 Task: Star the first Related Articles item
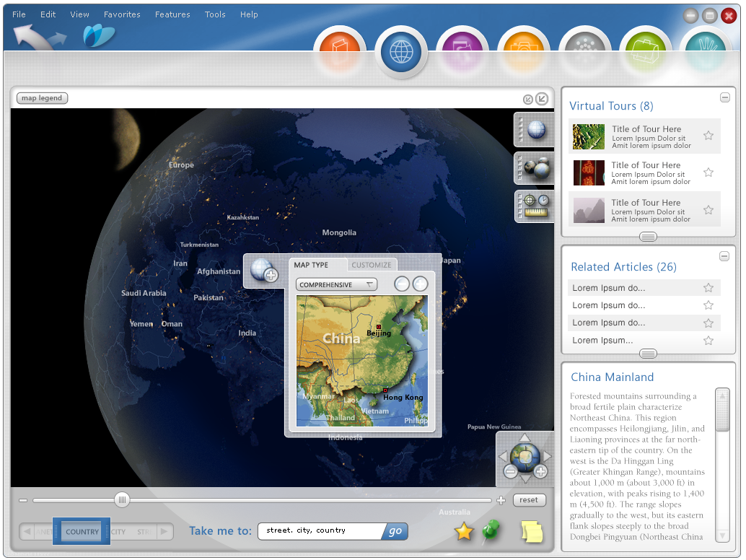tap(708, 288)
